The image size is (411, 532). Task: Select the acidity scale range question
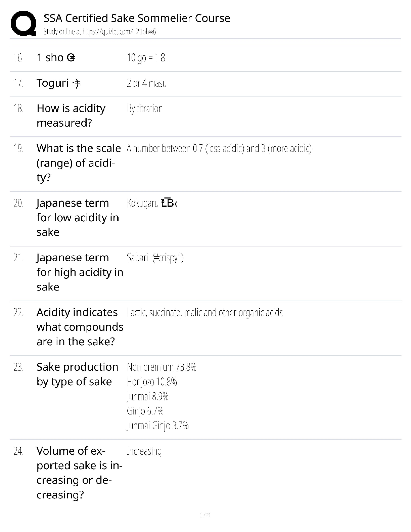coord(79,163)
